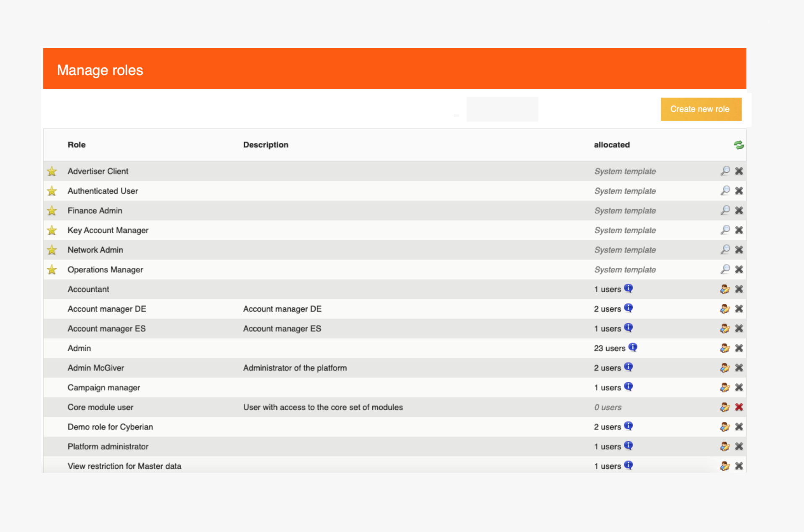Edit users of the Accountant role
This screenshot has width=804, height=532.
[725, 289]
